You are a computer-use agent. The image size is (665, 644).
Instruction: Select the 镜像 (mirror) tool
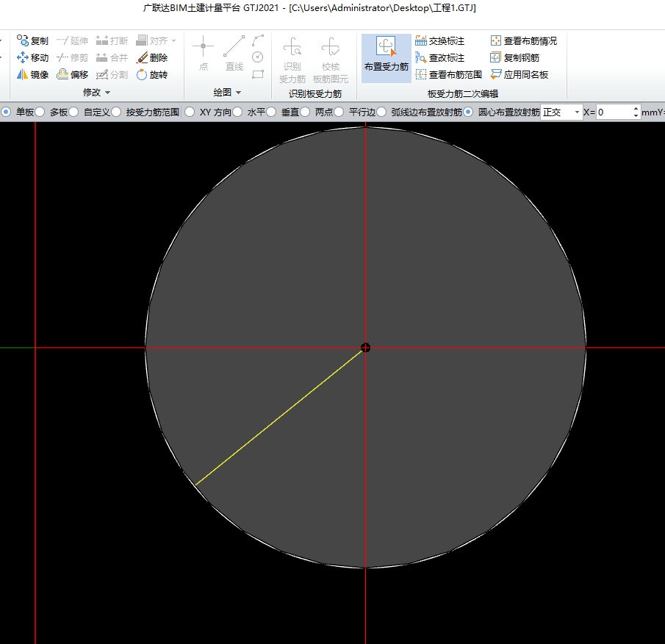tap(32, 75)
